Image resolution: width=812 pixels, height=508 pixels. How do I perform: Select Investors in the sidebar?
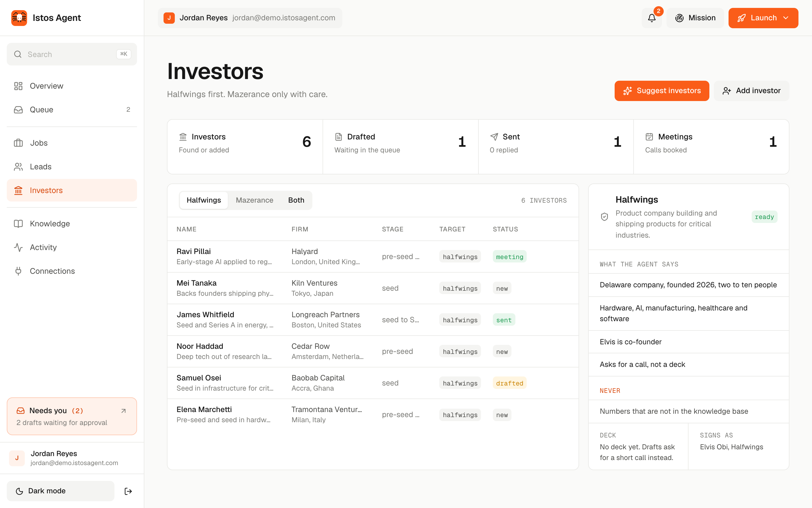pos(72,190)
